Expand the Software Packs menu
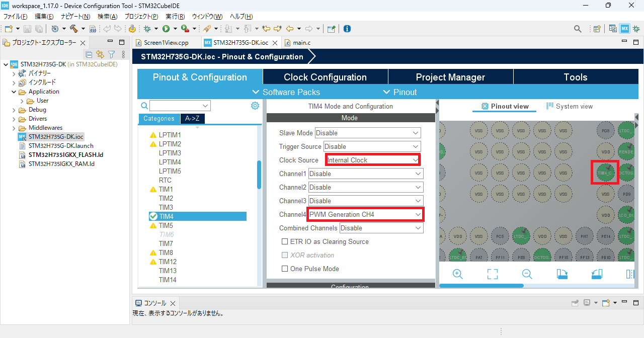 click(286, 92)
